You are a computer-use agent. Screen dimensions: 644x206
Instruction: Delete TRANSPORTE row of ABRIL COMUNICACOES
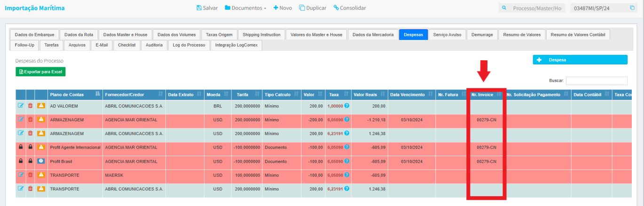[x=31, y=189]
